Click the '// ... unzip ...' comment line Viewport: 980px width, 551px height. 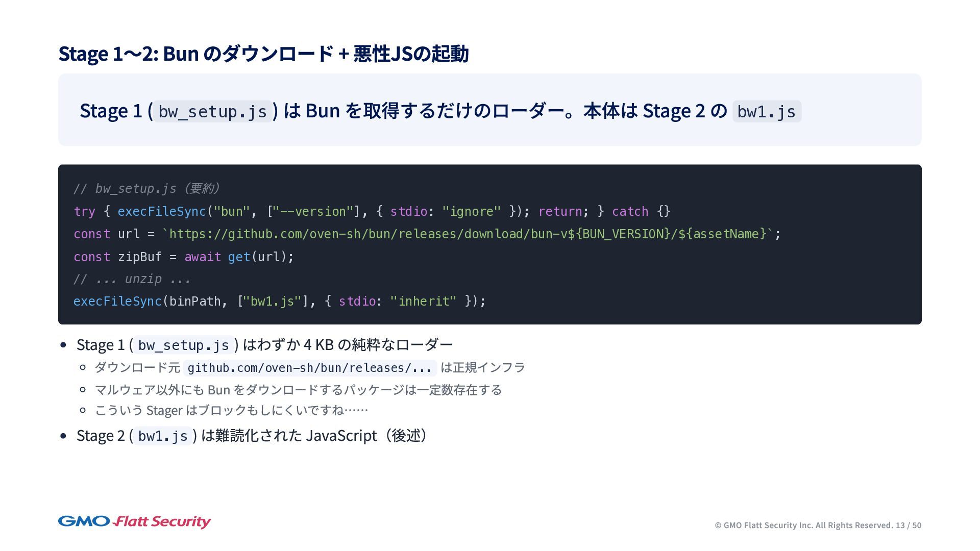click(x=132, y=279)
